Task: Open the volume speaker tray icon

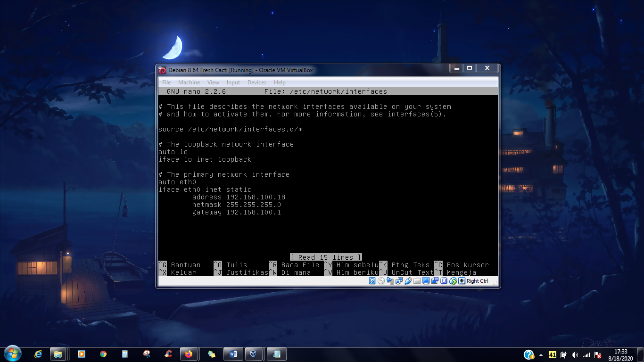Action: 575,355
